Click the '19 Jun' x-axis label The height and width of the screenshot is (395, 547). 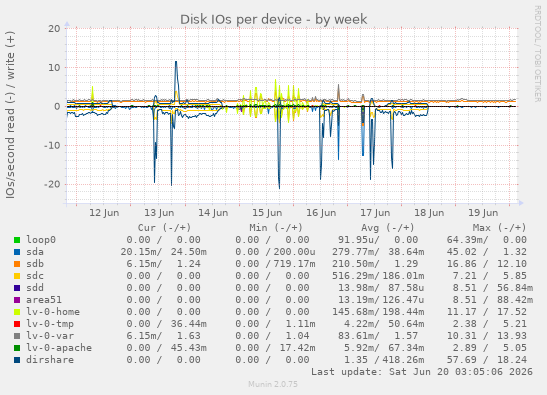[483, 213]
